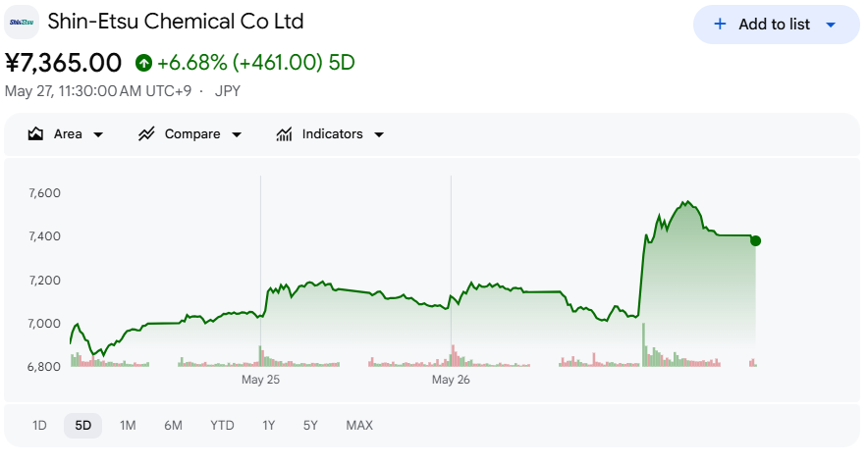Click the 7,000 axis label
This screenshot has width=868, height=465.
[x=44, y=324]
